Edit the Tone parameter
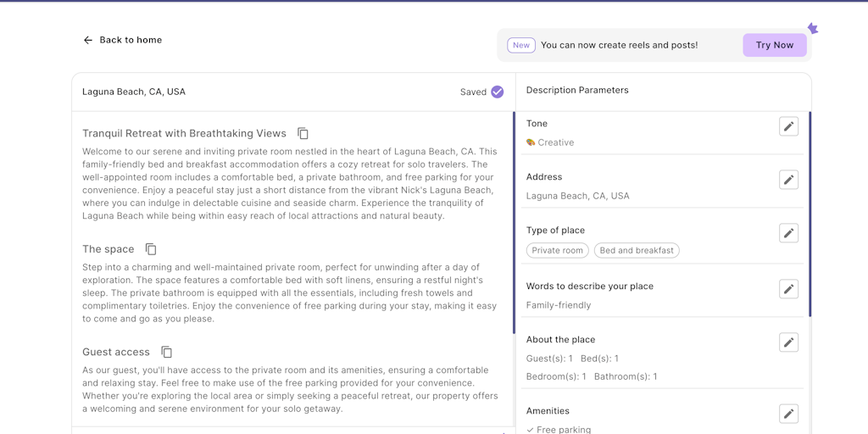Viewport: 868px width, 434px height. click(788, 126)
